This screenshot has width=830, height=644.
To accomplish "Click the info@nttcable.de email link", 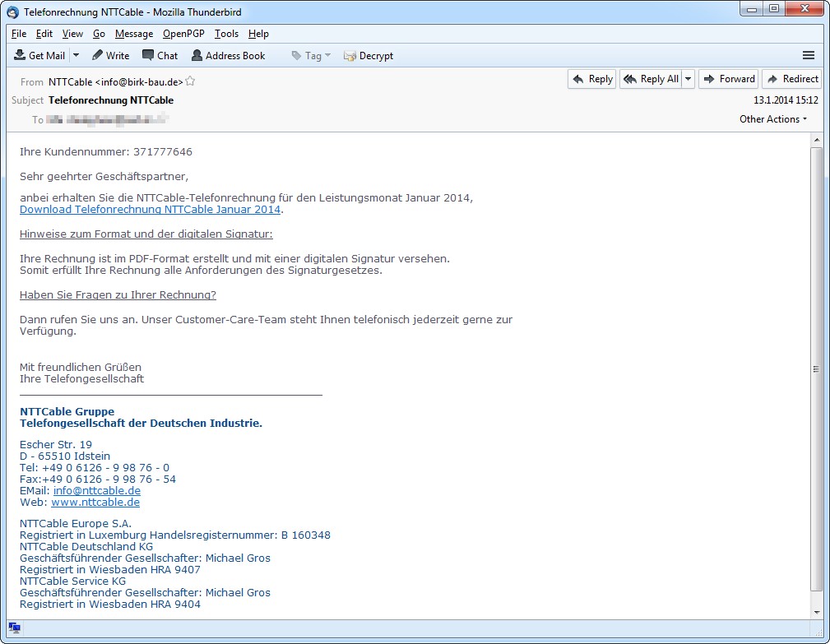I will click(x=97, y=490).
